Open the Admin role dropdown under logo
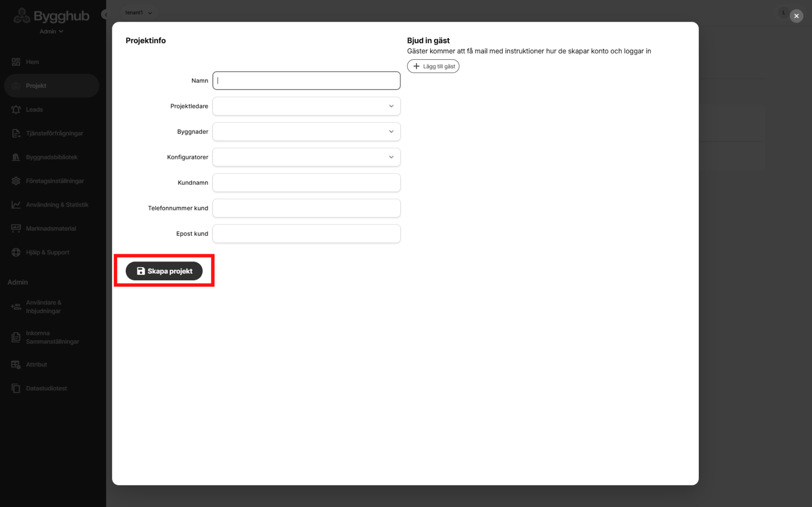 tap(52, 31)
